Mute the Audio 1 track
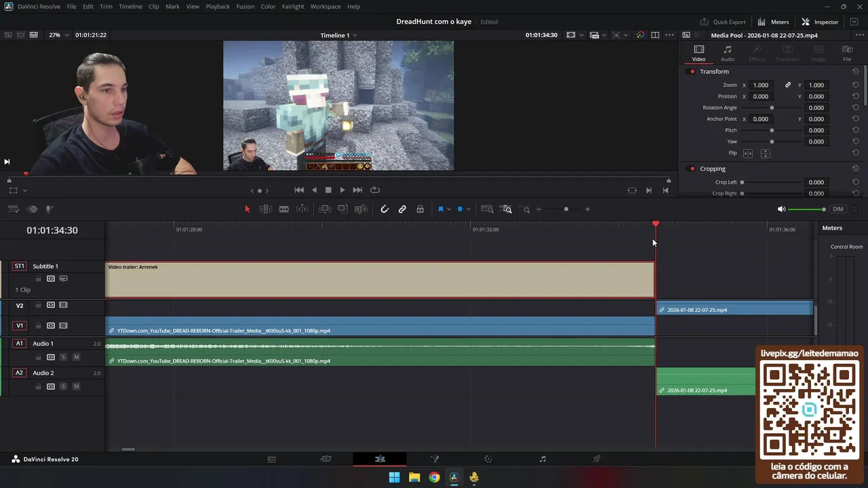 [x=76, y=357]
